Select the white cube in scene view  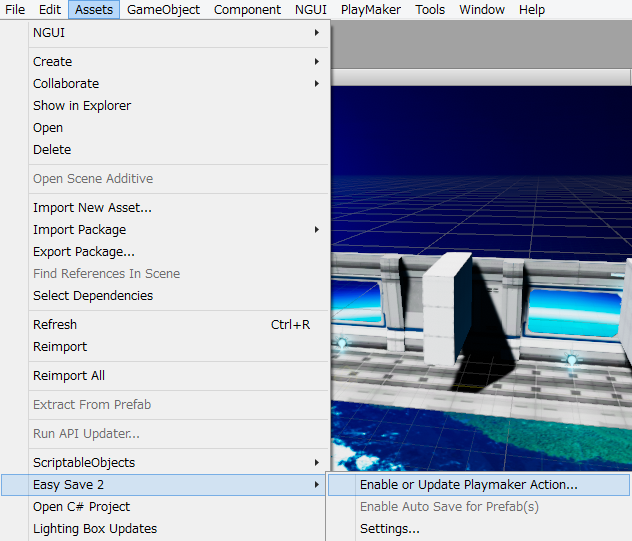point(447,310)
